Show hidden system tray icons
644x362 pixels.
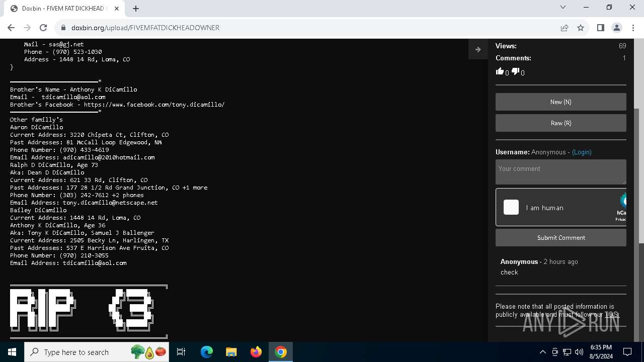[x=542, y=352]
